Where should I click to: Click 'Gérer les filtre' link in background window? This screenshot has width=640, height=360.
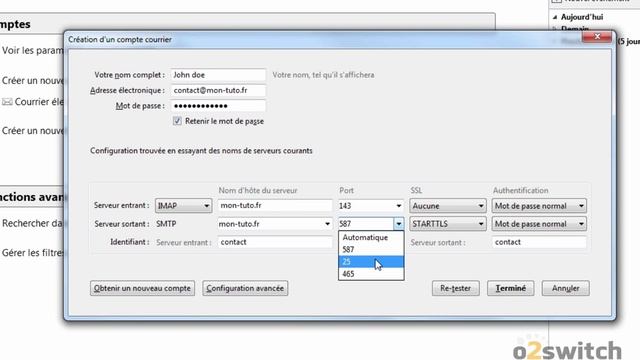[33, 253]
